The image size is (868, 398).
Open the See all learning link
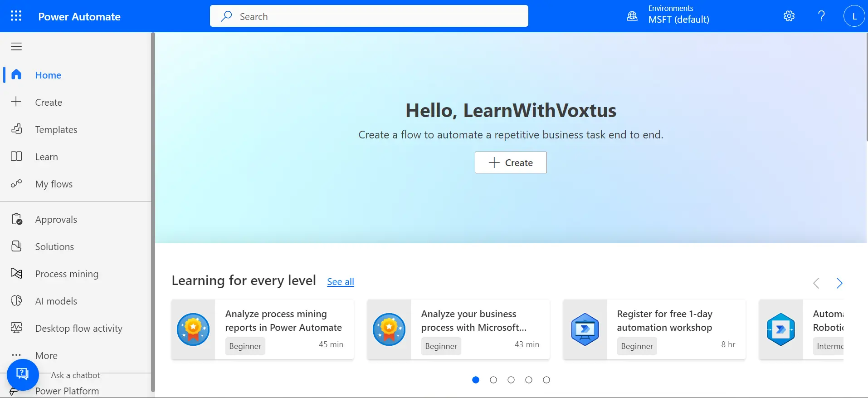coord(340,281)
